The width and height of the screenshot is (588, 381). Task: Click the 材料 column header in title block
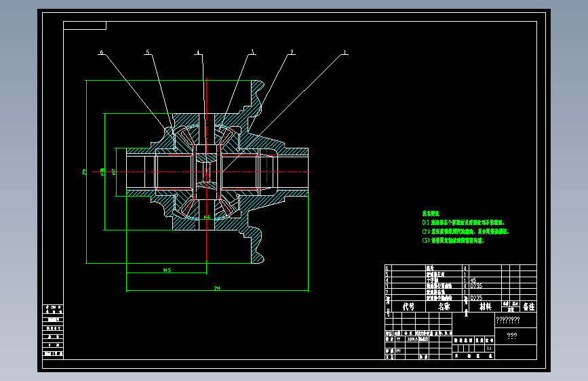(485, 306)
